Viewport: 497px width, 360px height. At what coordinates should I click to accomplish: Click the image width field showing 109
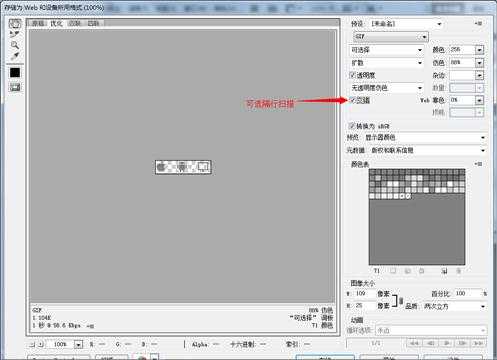[363, 293]
